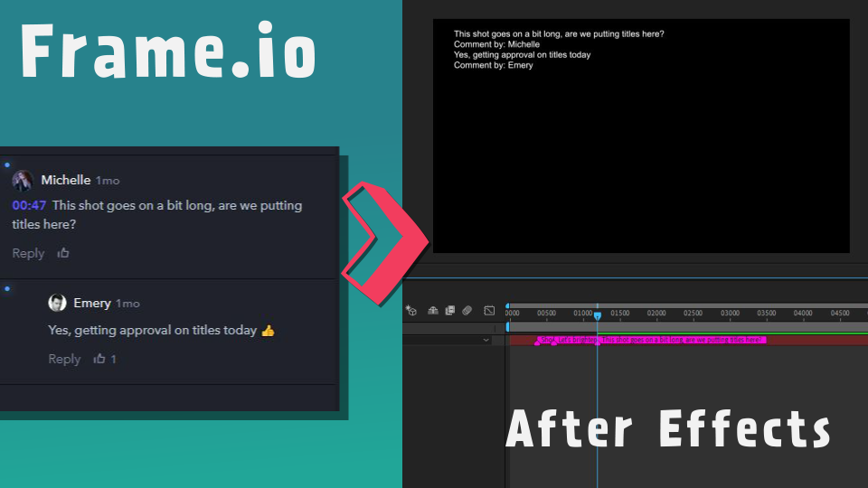Click the like count '1' on Emery's reply
The width and height of the screenshot is (868, 488).
114,359
